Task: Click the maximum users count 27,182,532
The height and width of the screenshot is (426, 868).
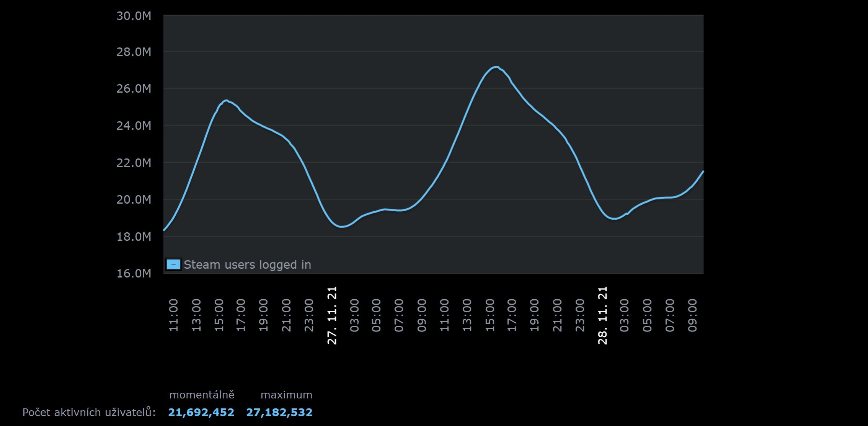Action: coord(279,412)
